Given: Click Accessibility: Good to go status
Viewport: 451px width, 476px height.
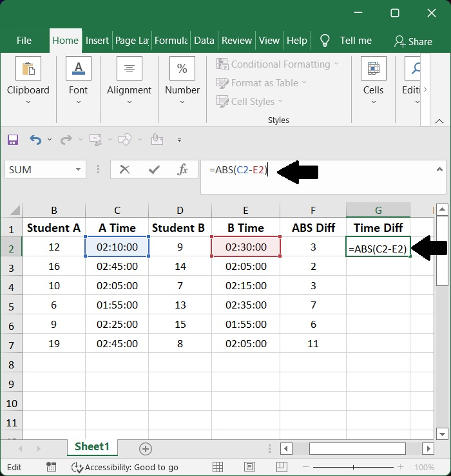Looking at the screenshot, I should pos(124,467).
